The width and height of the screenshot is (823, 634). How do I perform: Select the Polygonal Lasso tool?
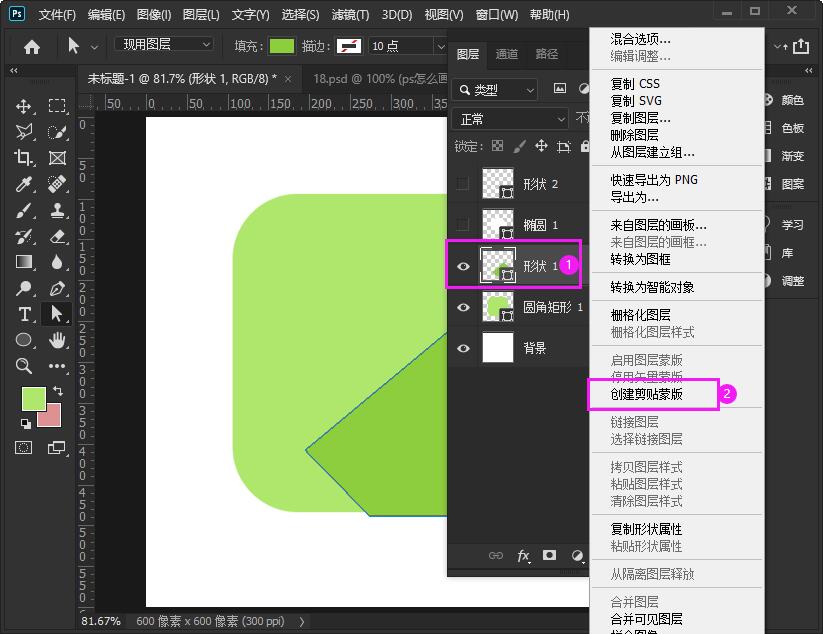coord(24,132)
